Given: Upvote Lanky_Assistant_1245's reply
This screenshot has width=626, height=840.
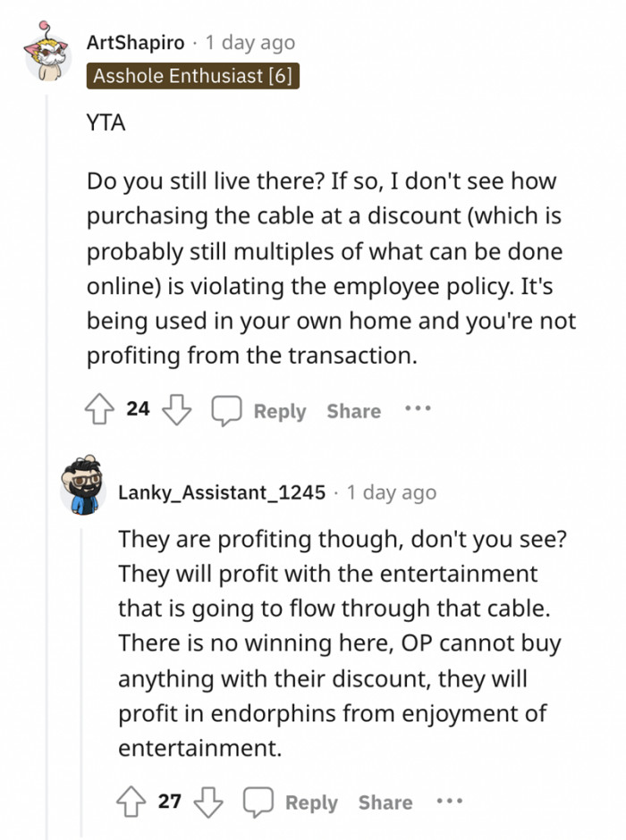Looking at the screenshot, I should point(130,801).
